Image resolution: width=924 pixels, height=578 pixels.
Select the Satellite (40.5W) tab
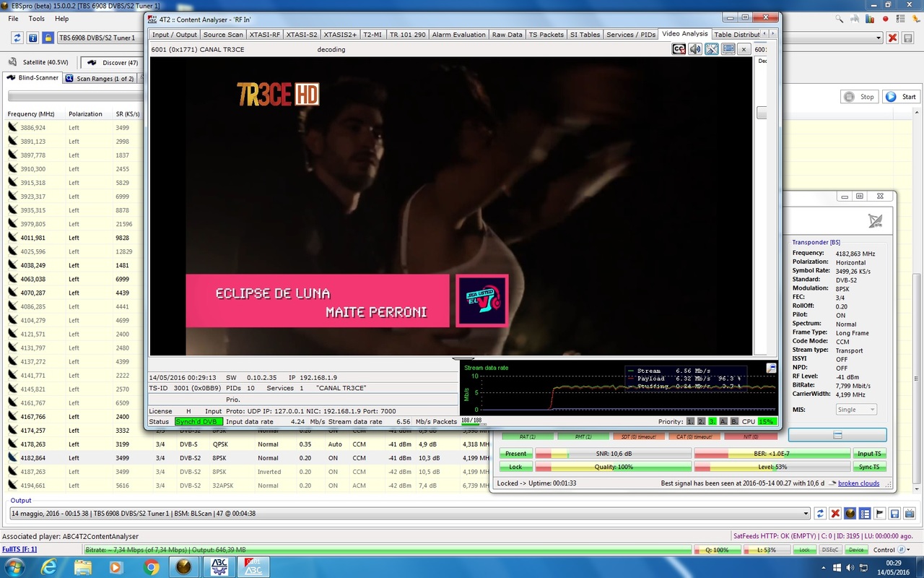pyautogui.click(x=39, y=62)
